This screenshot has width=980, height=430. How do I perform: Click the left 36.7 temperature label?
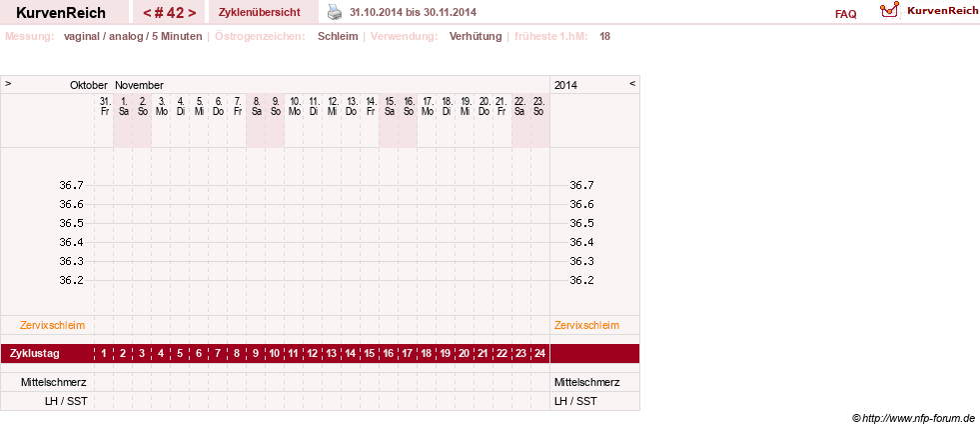pyautogui.click(x=71, y=185)
